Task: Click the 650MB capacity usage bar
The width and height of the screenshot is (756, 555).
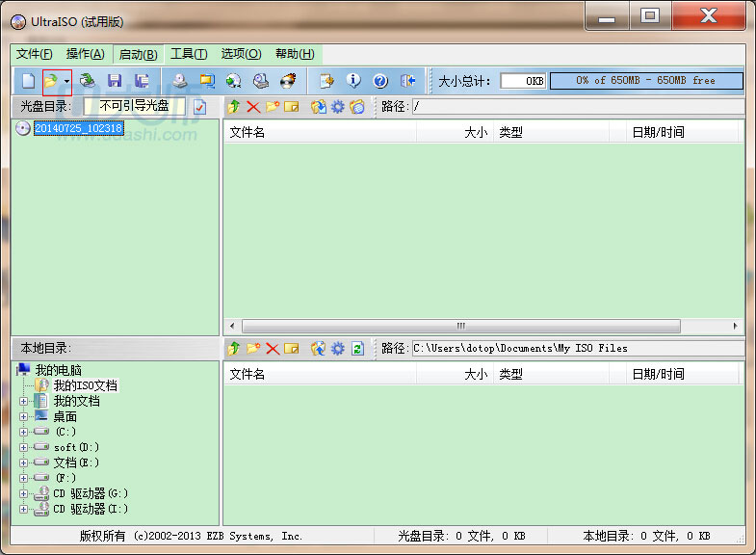Action: pyautogui.click(x=645, y=81)
